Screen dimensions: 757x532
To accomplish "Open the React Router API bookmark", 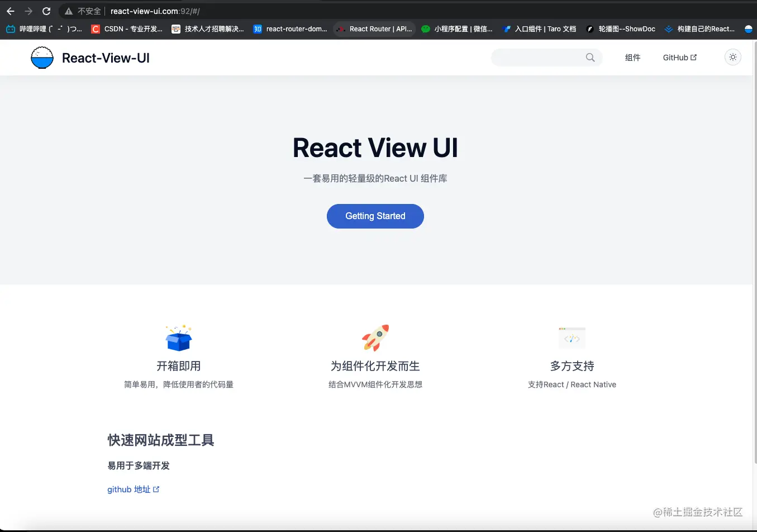I will point(374,29).
